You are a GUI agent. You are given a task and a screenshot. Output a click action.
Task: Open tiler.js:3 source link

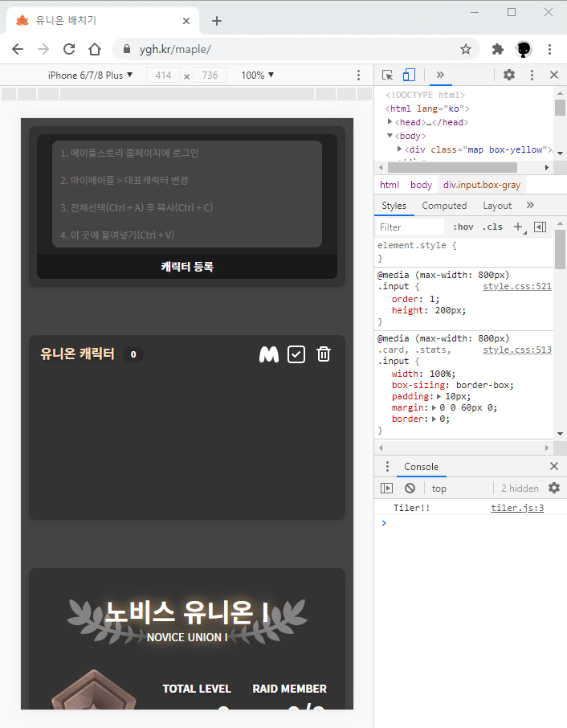pyautogui.click(x=517, y=508)
